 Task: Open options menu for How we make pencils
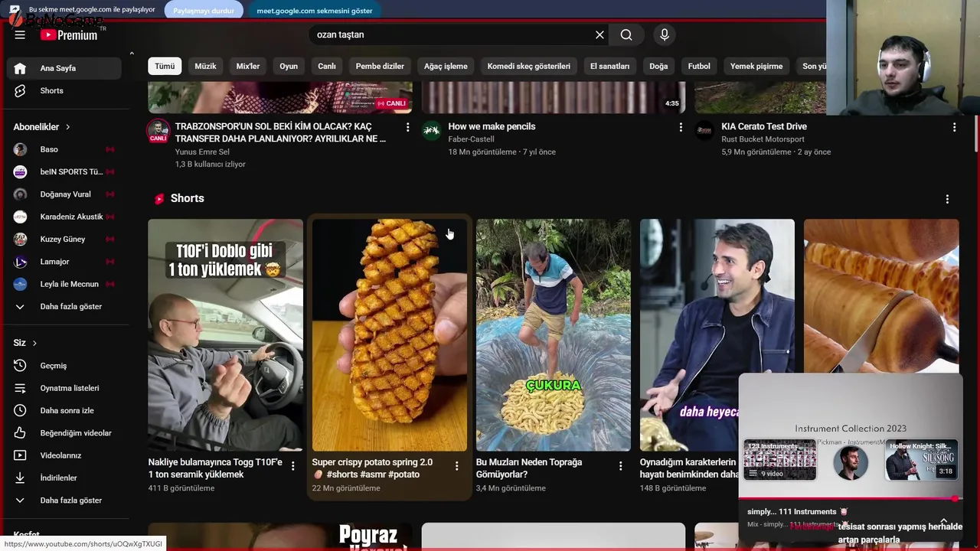coord(681,128)
